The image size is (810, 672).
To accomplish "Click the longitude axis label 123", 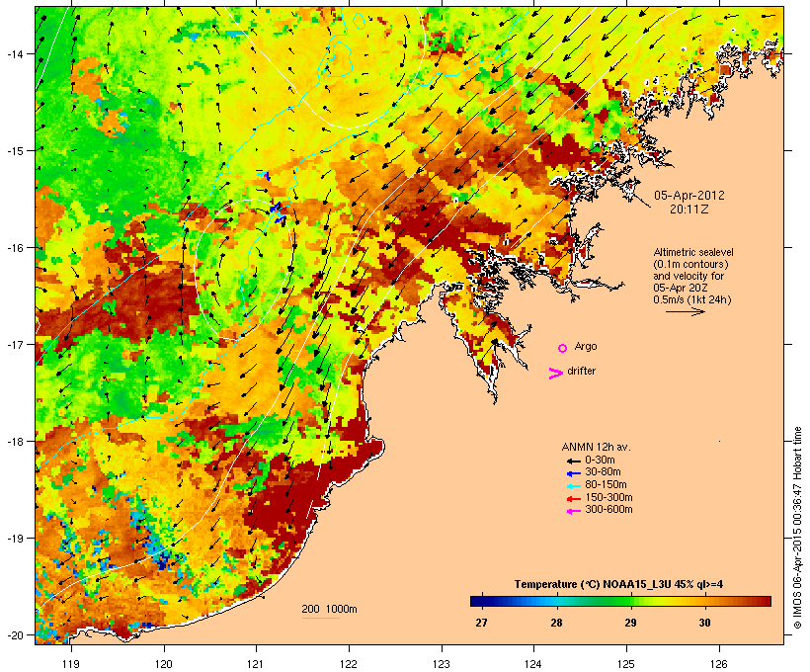I will click(442, 664).
